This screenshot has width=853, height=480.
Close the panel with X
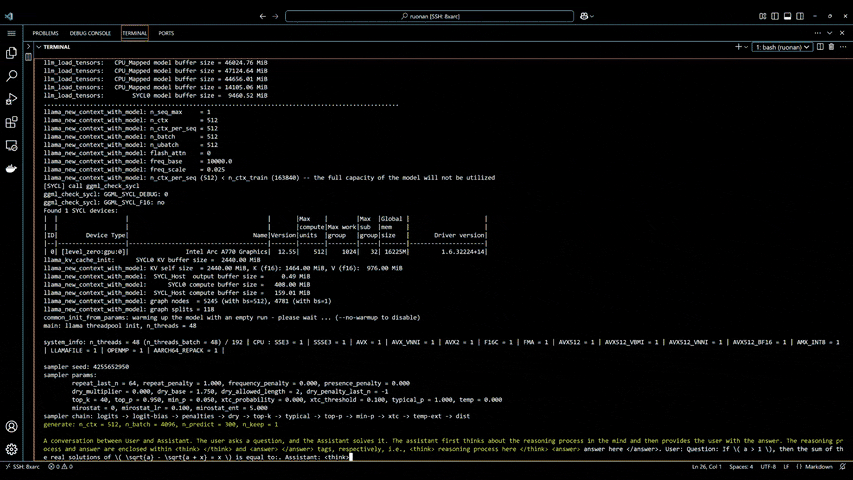point(842,33)
